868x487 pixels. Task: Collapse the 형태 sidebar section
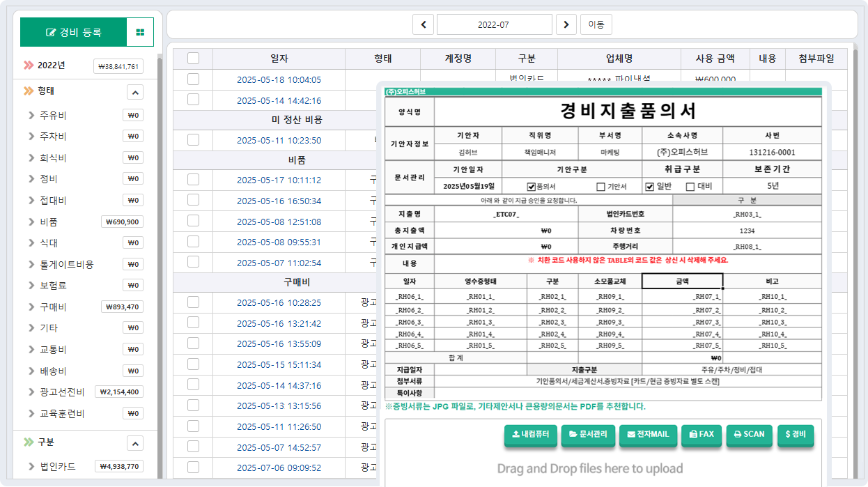135,92
